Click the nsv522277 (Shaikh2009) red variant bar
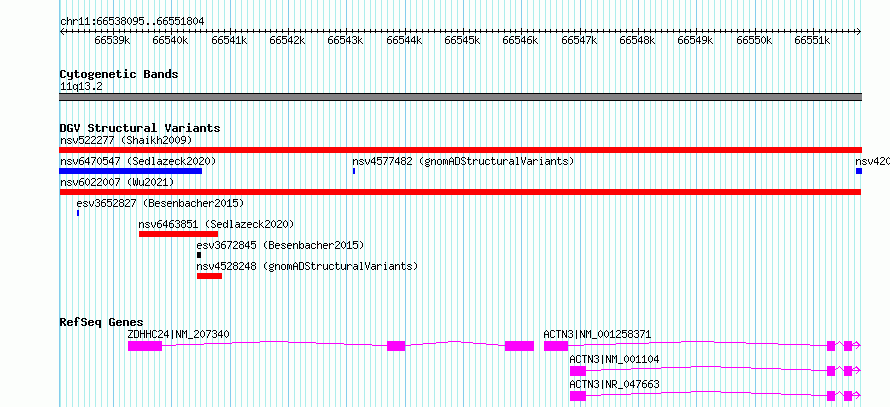890x407 pixels. (x=460, y=150)
